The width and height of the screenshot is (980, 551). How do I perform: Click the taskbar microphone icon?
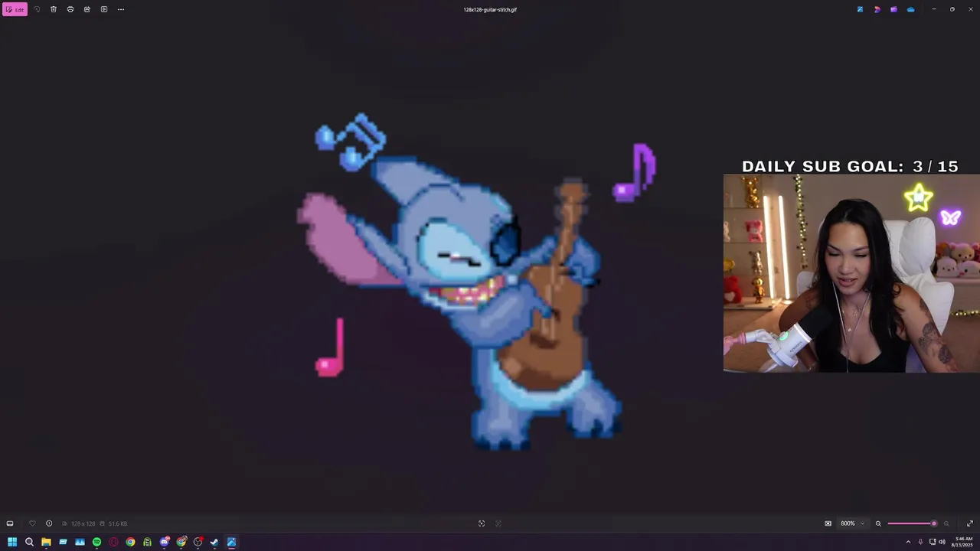tap(920, 542)
